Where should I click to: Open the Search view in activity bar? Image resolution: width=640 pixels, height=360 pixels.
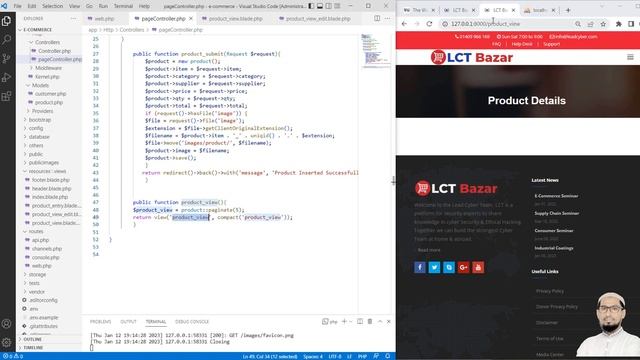(x=7, y=40)
